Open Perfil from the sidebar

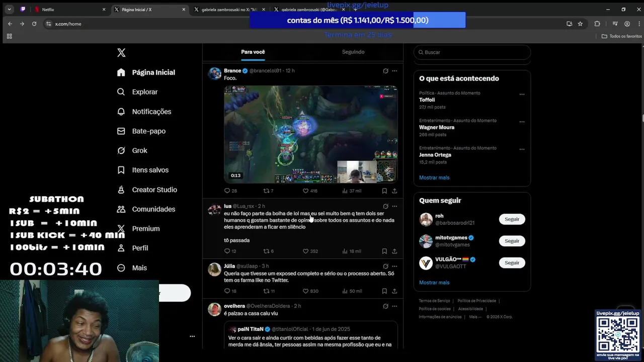coord(132,248)
